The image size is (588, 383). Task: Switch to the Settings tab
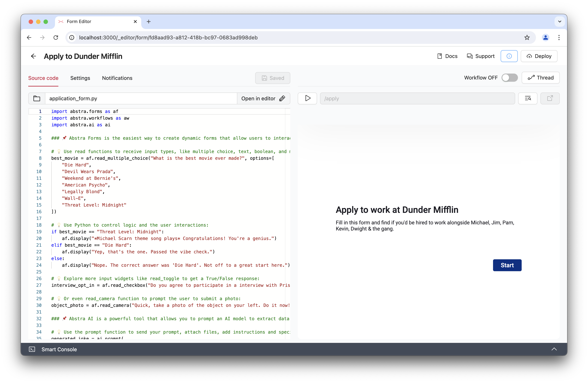(80, 78)
